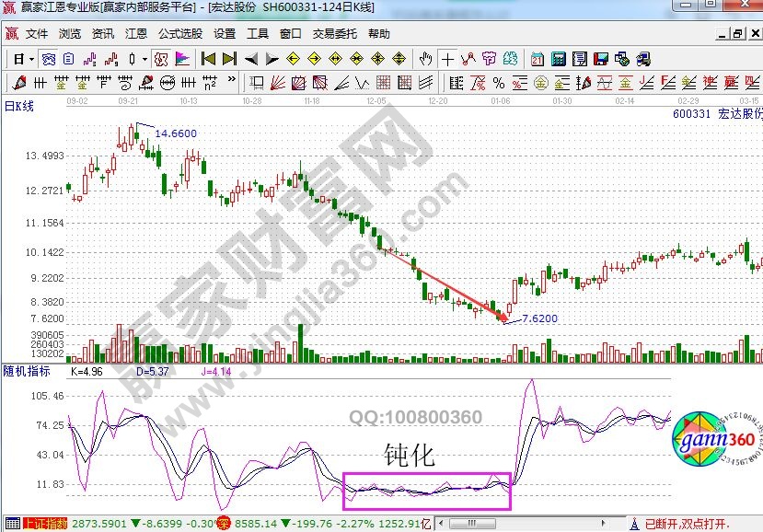The width and height of the screenshot is (763, 532).
Task: Click the red floppy disk save icon
Action: [x=600, y=59]
